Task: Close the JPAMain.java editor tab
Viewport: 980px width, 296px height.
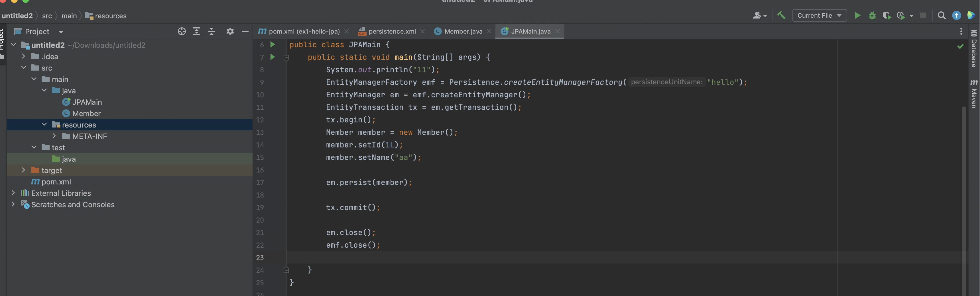Action: [557, 32]
